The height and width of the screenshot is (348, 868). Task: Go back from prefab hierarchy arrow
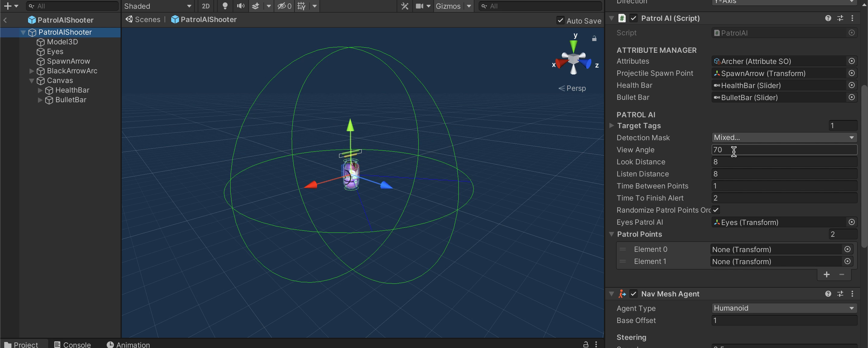click(x=5, y=20)
